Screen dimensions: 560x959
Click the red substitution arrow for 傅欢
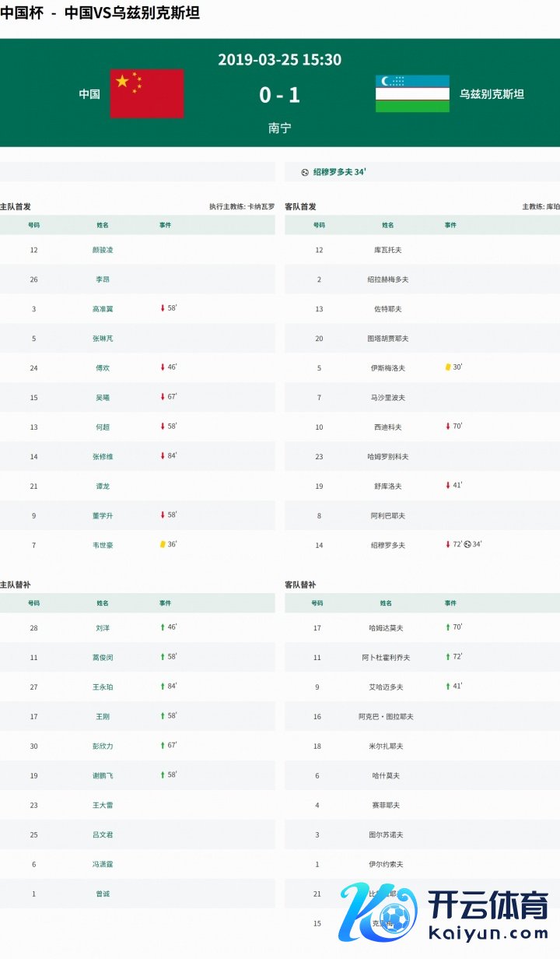163,367
